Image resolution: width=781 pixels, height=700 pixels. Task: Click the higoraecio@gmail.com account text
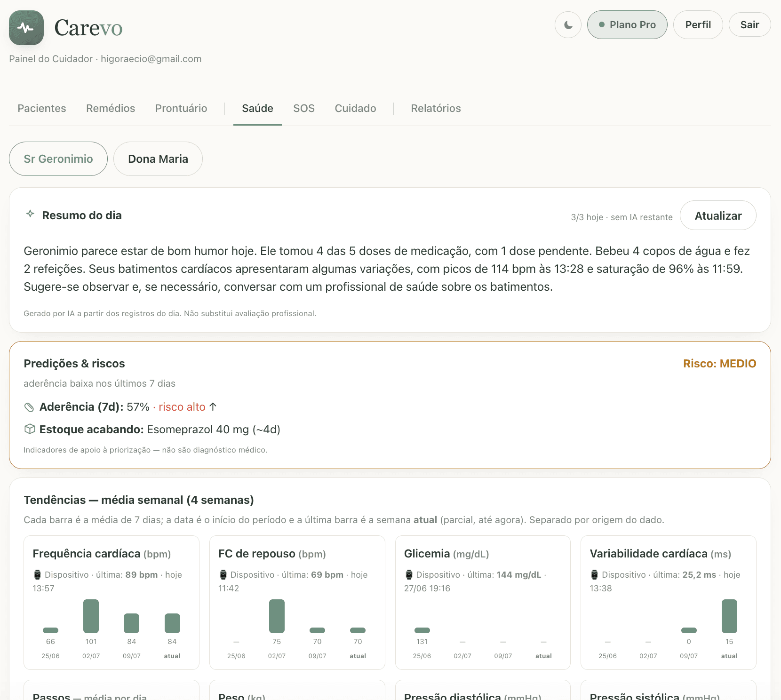151,59
